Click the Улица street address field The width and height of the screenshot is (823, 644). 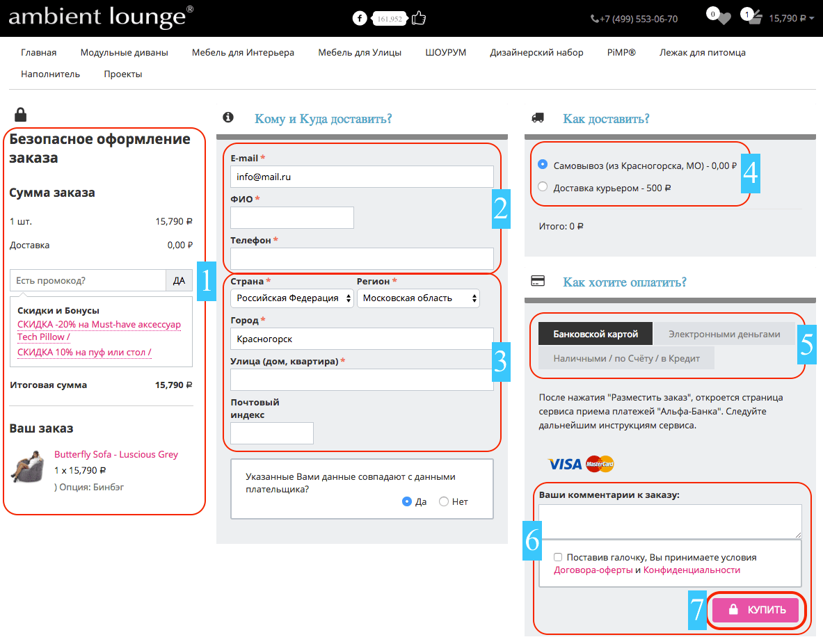pyautogui.click(x=362, y=380)
